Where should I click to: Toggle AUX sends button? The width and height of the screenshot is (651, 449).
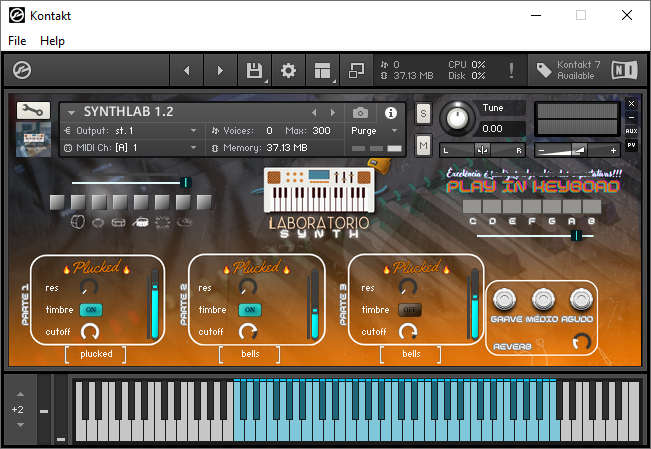pyautogui.click(x=631, y=131)
